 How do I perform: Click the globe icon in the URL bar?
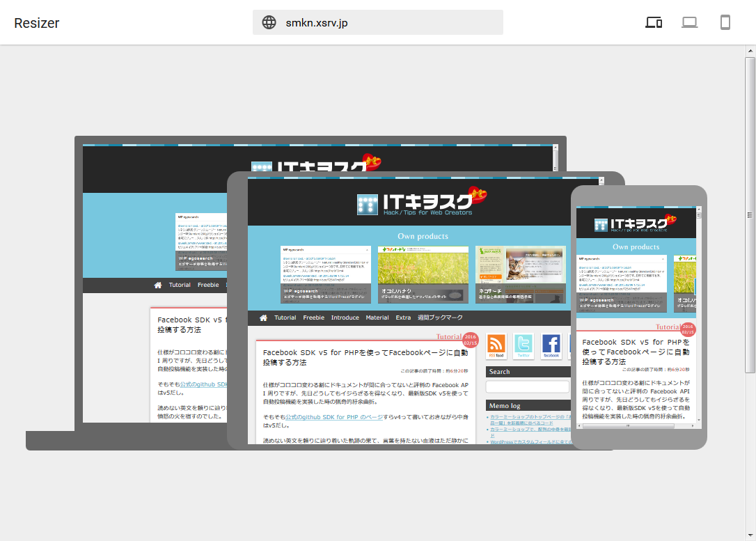point(269,22)
